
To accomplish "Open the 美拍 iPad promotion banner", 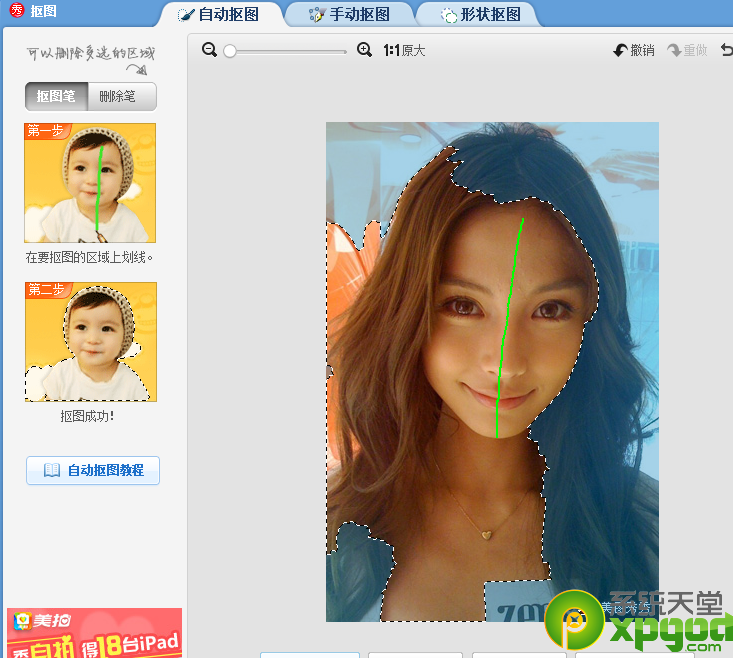I will (94, 632).
